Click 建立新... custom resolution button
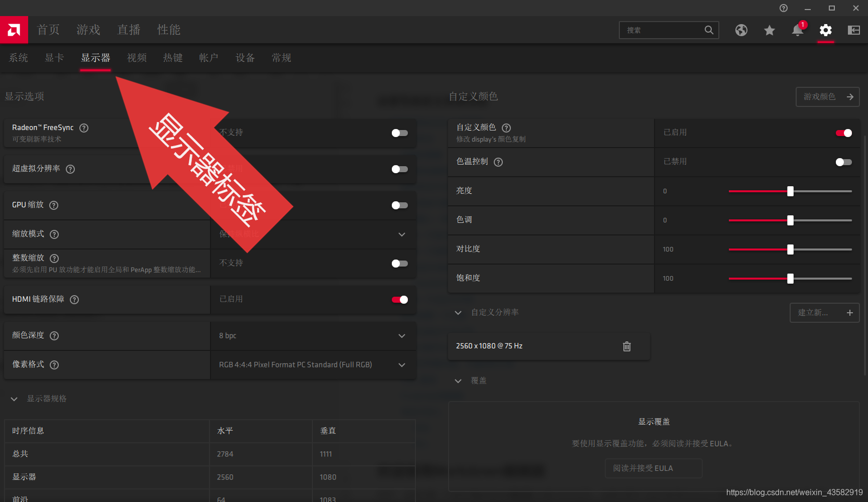This screenshot has width=868, height=502. pyautogui.click(x=825, y=313)
